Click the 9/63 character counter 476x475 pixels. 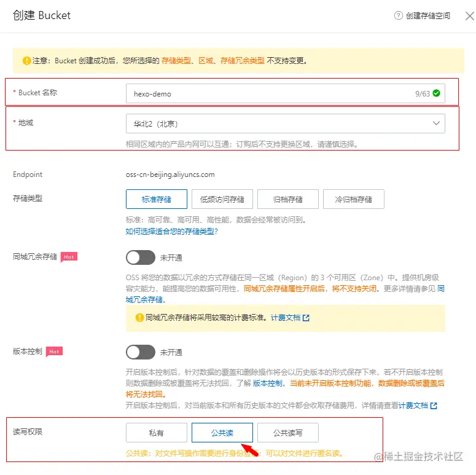point(423,94)
